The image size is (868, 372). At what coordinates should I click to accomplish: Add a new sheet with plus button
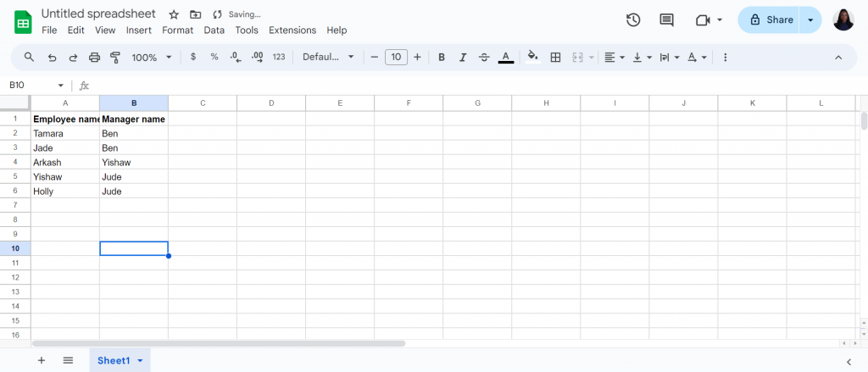click(42, 360)
